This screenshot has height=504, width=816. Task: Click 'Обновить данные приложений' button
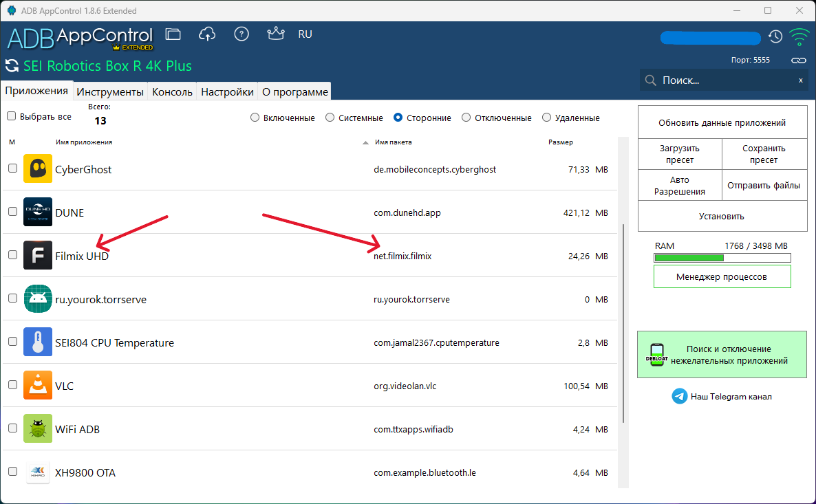722,123
